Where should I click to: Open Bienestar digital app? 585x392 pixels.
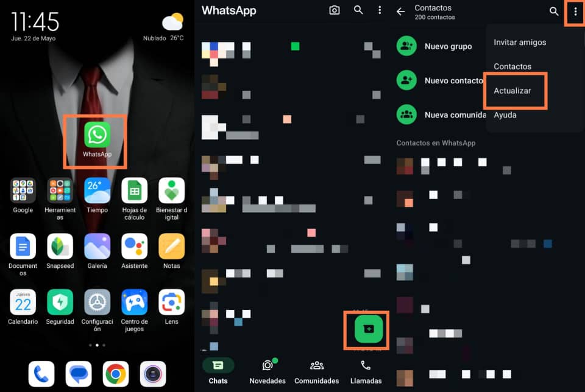pos(172,191)
